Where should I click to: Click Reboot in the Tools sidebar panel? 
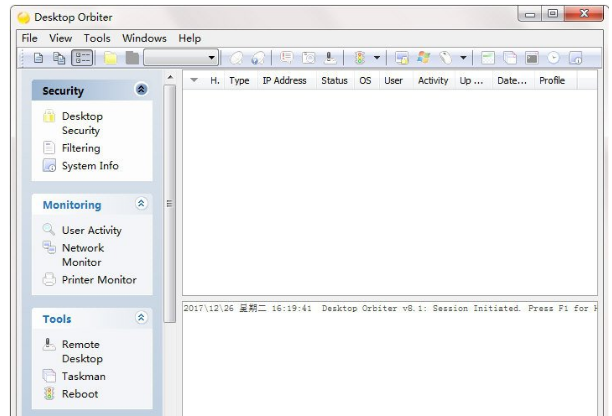click(x=79, y=394)
